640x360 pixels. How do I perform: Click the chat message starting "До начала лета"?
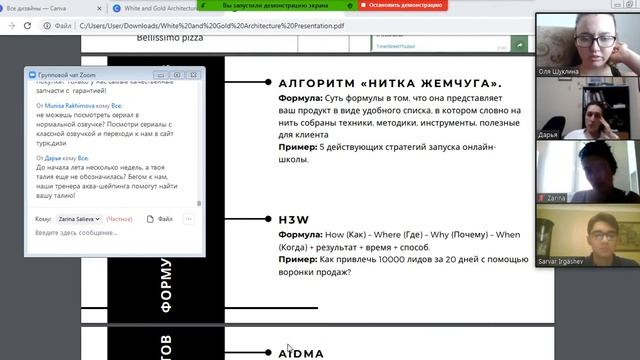[x=107, y=182]
